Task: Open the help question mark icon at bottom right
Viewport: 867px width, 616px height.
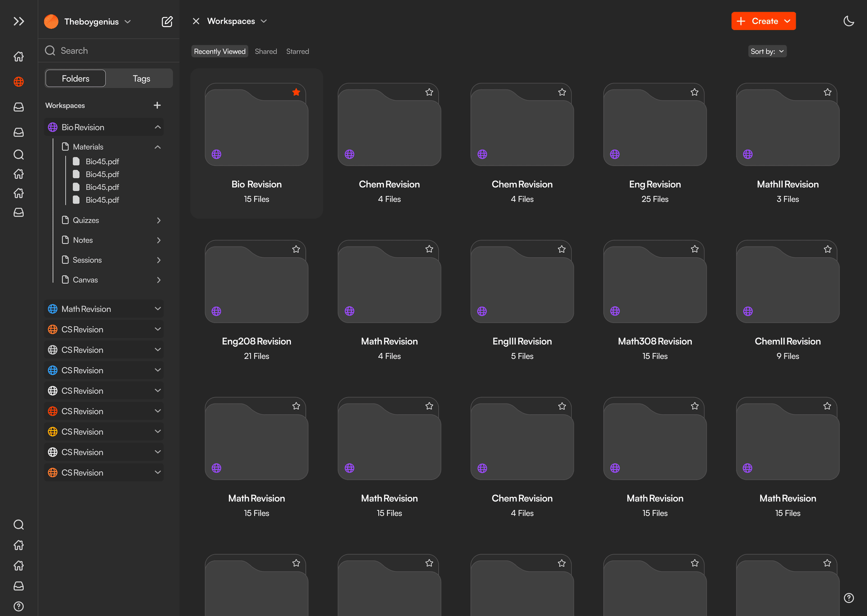Action: (848, 597)
